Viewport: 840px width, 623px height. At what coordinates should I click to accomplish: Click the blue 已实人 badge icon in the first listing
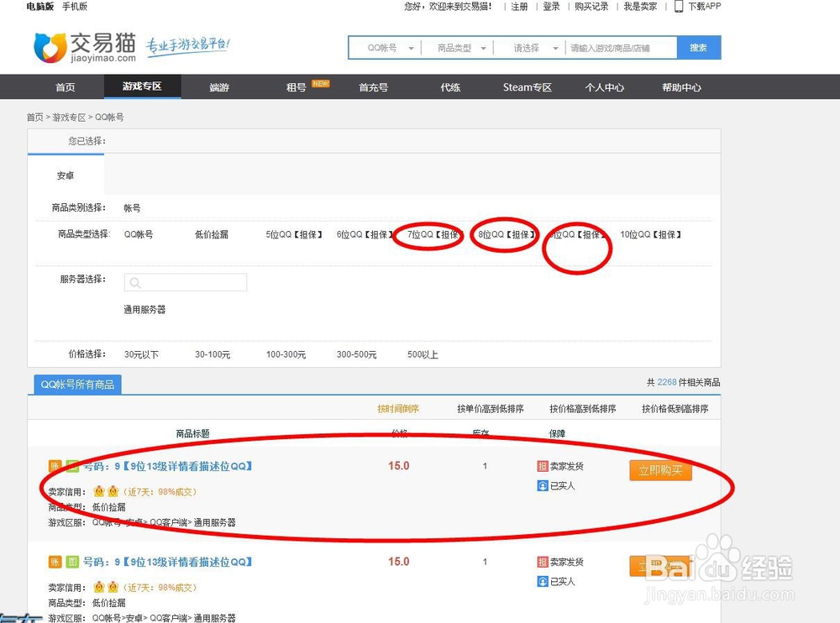click(x=542, y=485)
